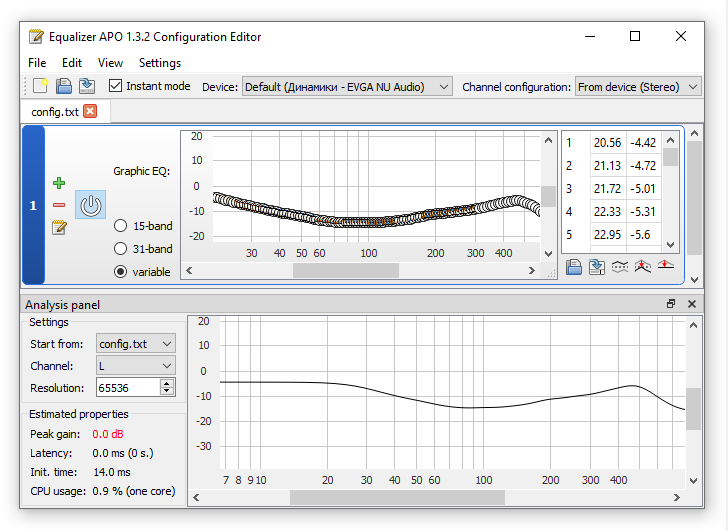
Task: Click the invert response icon
Action: pos(620,266)
